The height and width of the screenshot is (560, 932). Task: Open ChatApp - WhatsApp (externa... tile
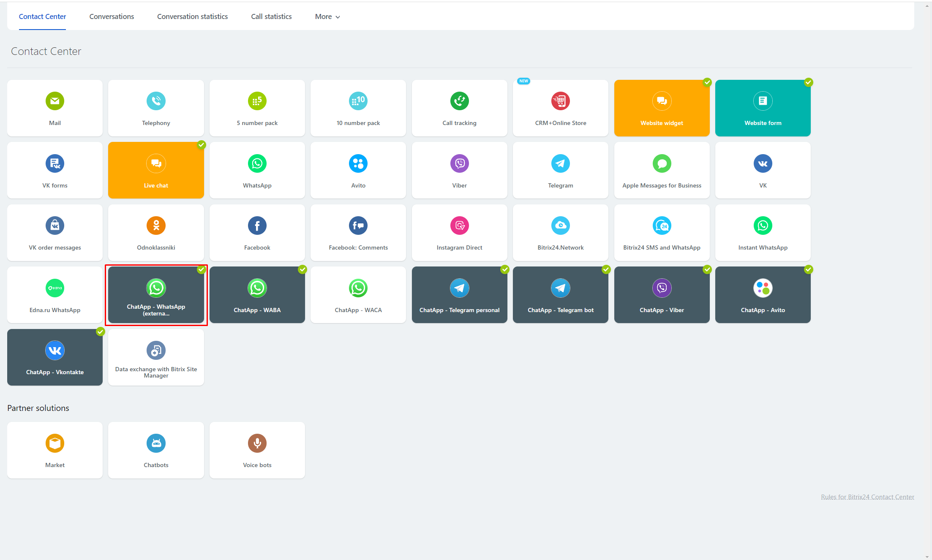click(156, 295)
